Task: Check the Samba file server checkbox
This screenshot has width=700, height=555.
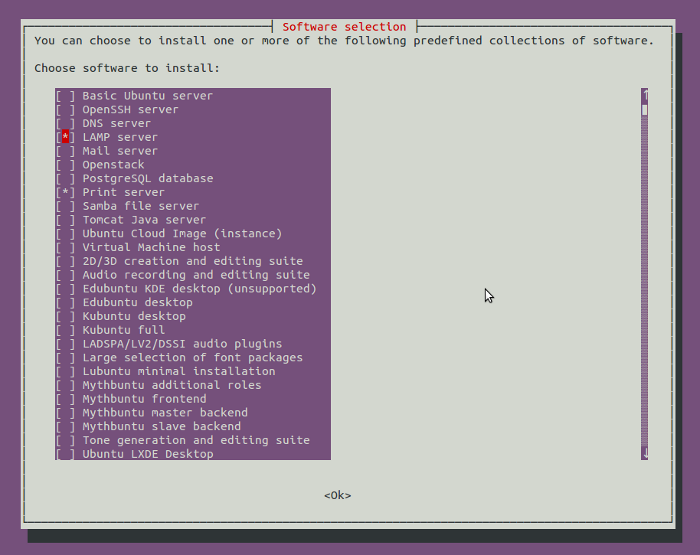Action: click(x=66, y=206)
